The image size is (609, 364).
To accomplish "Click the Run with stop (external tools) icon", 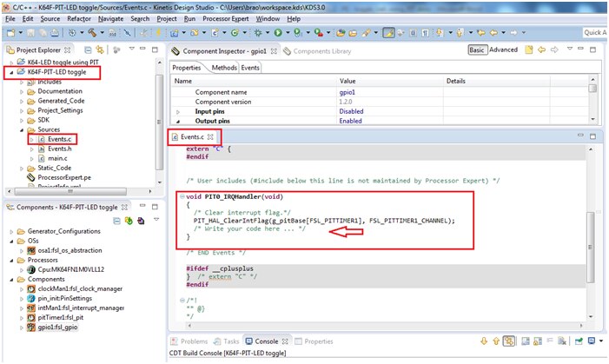I will pyautogui.click(x=319, y=33).
